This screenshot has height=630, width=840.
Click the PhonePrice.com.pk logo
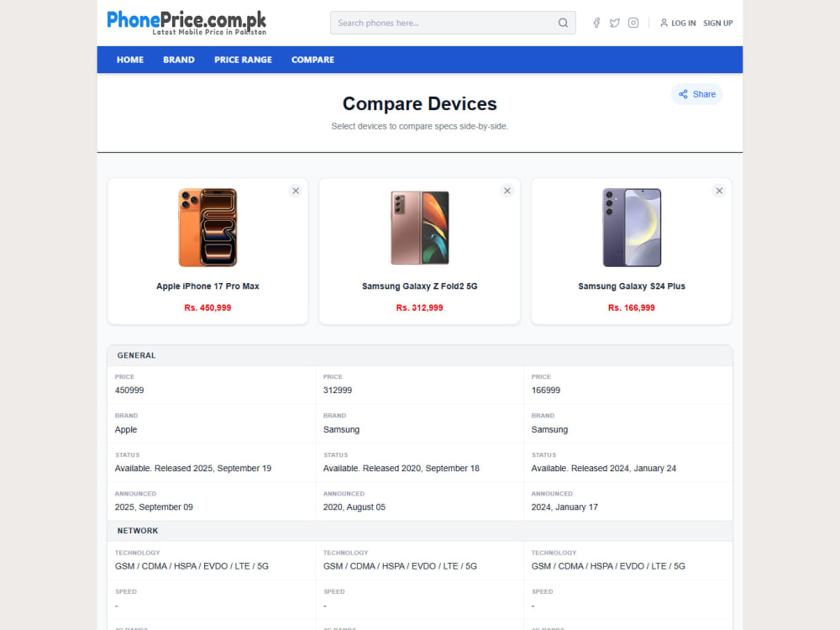186,23
